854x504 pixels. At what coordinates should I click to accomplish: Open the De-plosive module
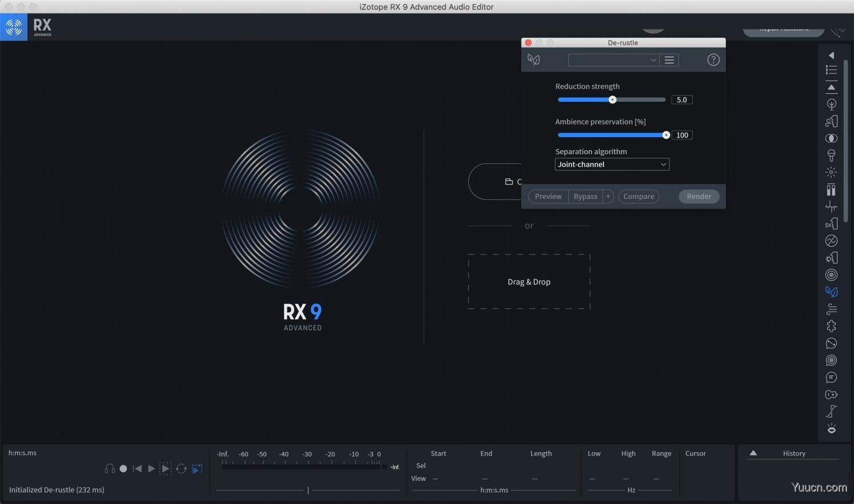tap(831, 258)
